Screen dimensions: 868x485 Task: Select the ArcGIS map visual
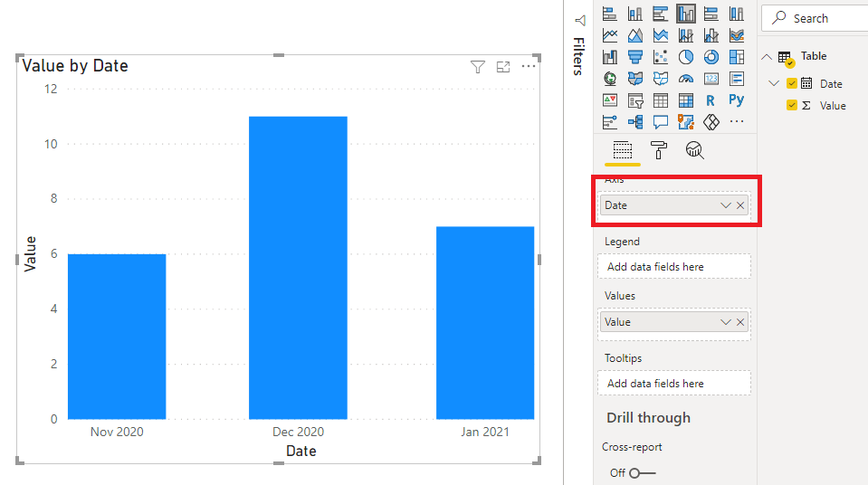pos(686,122)
